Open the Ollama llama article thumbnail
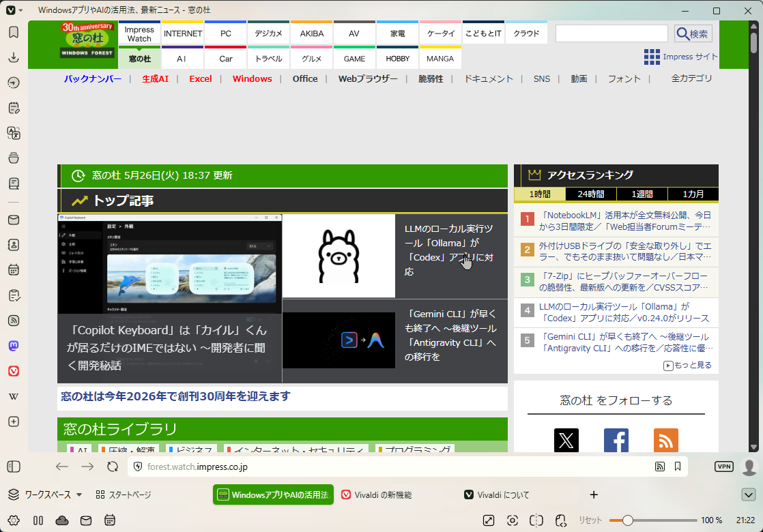 click(339, 256)
